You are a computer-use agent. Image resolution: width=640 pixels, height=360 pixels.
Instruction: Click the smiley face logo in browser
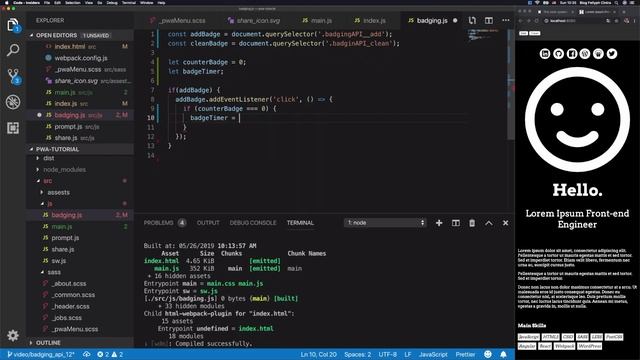[x=577, y=119]
